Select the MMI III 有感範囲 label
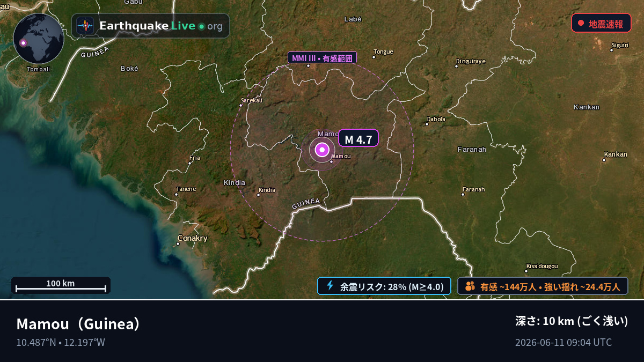 coord(322,57)
